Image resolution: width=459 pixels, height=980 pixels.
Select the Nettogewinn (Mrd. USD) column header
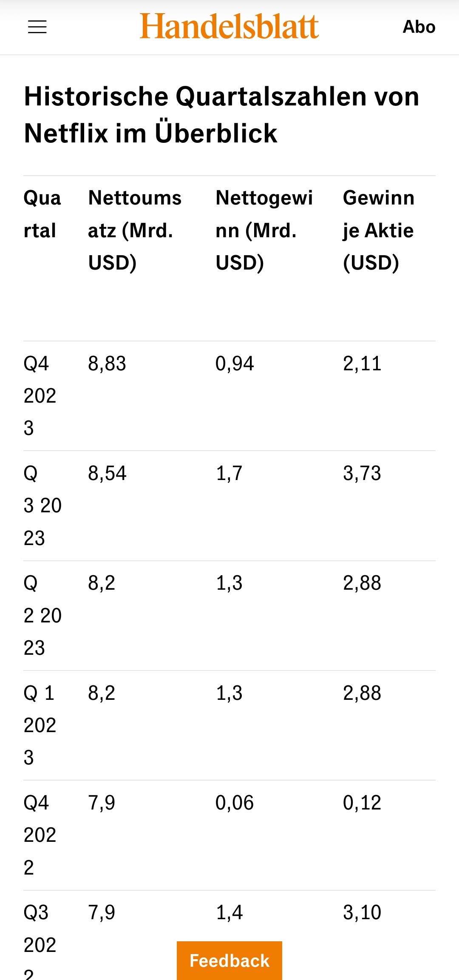[264, 230]
